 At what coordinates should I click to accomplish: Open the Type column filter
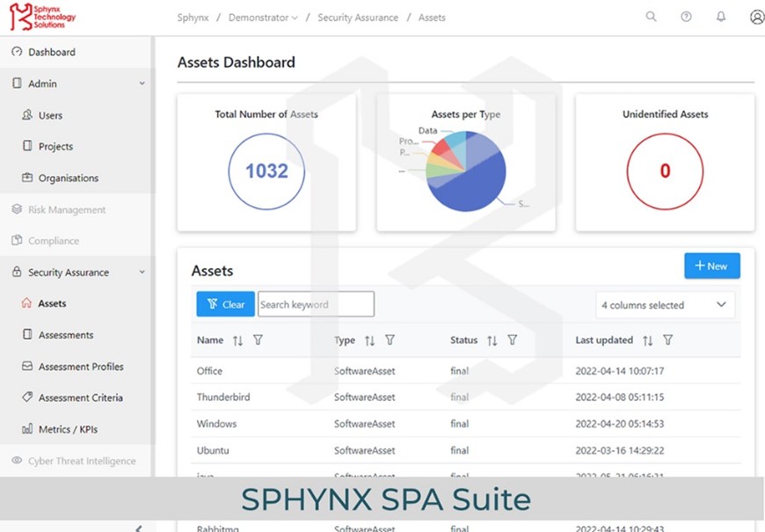coord(390,340)
